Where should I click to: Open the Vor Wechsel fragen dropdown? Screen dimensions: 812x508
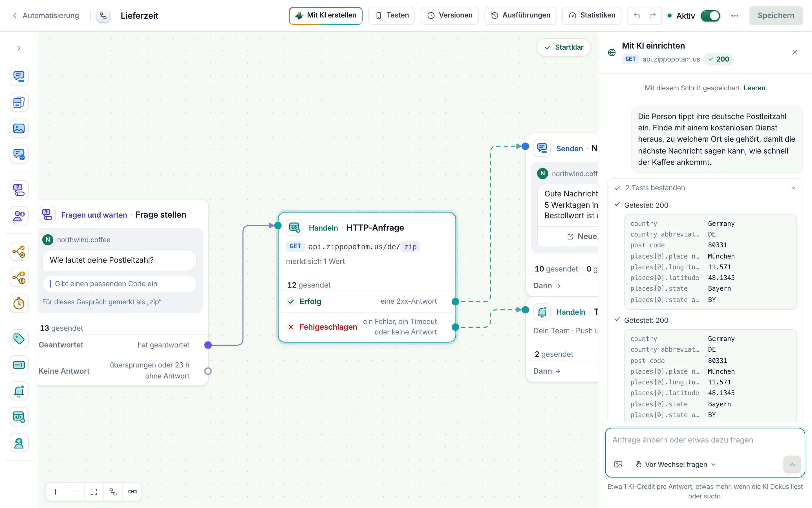click(676, 464)
